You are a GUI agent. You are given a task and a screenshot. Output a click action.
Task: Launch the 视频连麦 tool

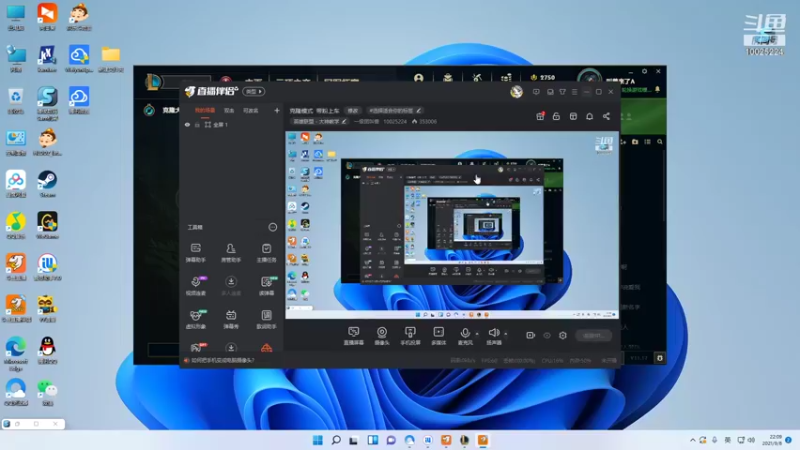tap(195, 286)
